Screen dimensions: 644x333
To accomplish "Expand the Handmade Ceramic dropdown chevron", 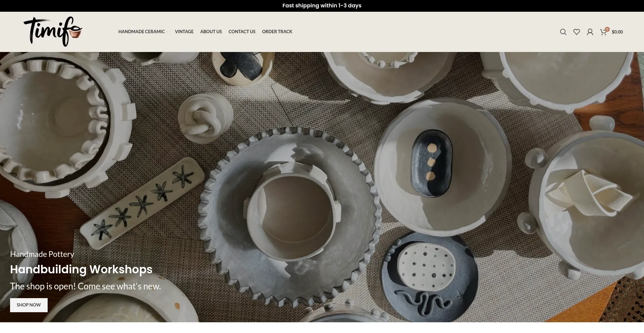I will [x=167, y=32].
